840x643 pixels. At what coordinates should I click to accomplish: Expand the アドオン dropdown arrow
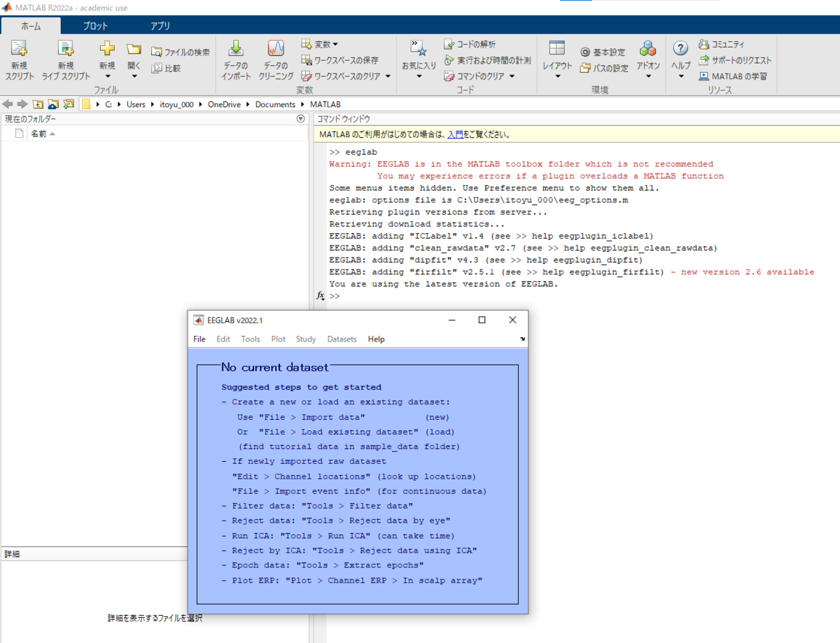point(648,76)
